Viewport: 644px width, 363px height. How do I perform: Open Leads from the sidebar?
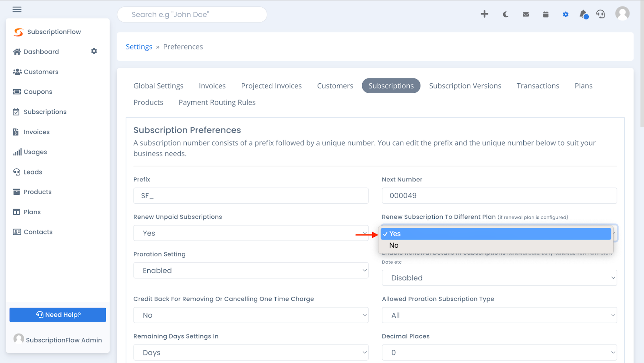click(33, 172)
